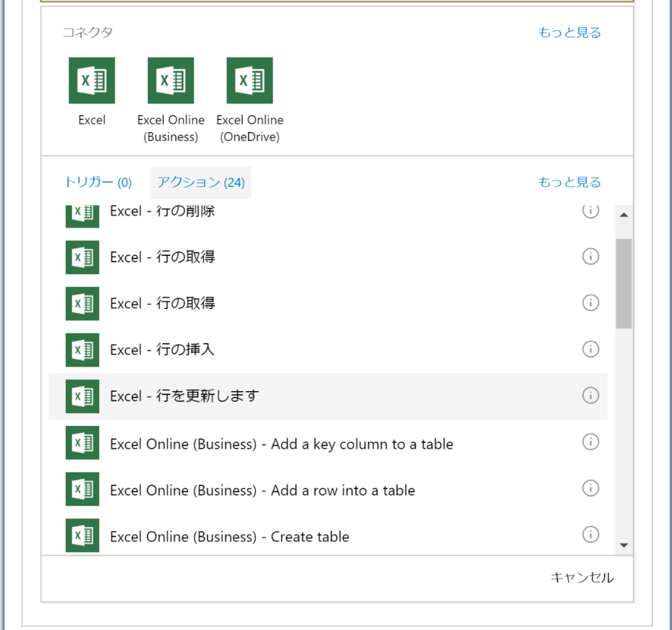672x630 pixels.
Task: Select the Excel Online (Business) connector icon
Action: click(171, 80)
